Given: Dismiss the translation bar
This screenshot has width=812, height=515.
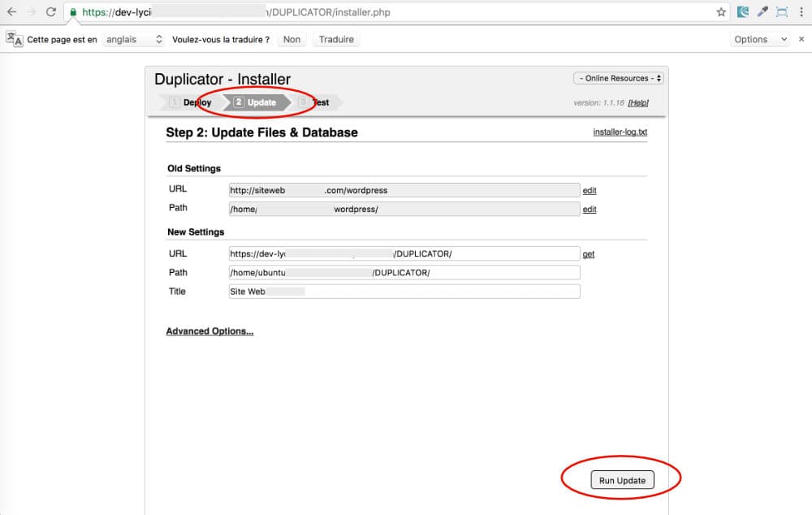Looking at the screenshot, I should pyautogui.click(x=801, y=39).
